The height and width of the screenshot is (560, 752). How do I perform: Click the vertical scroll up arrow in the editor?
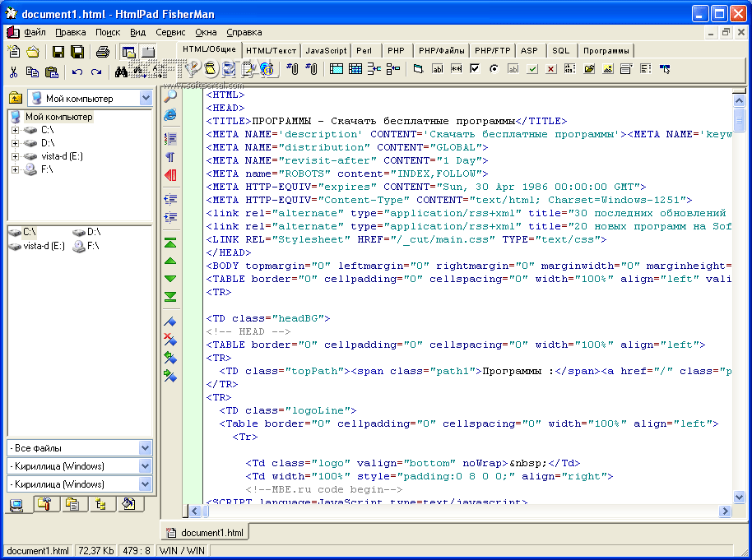point(739,100)
